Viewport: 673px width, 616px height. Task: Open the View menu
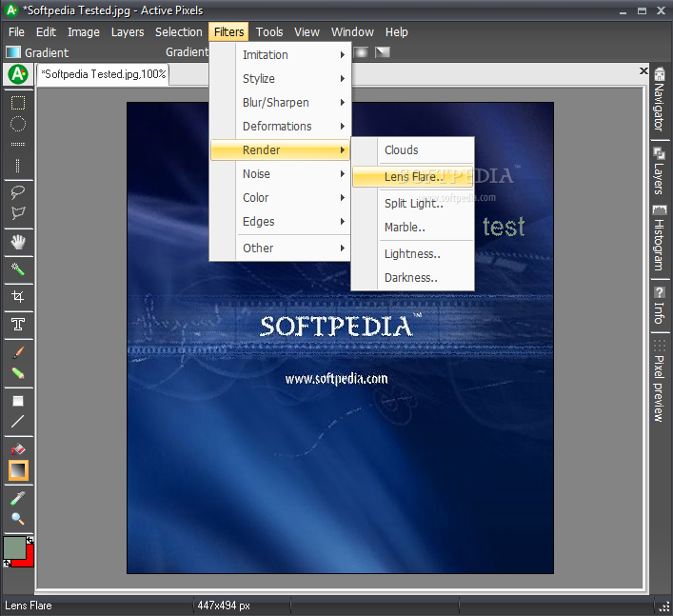point(307,32)
